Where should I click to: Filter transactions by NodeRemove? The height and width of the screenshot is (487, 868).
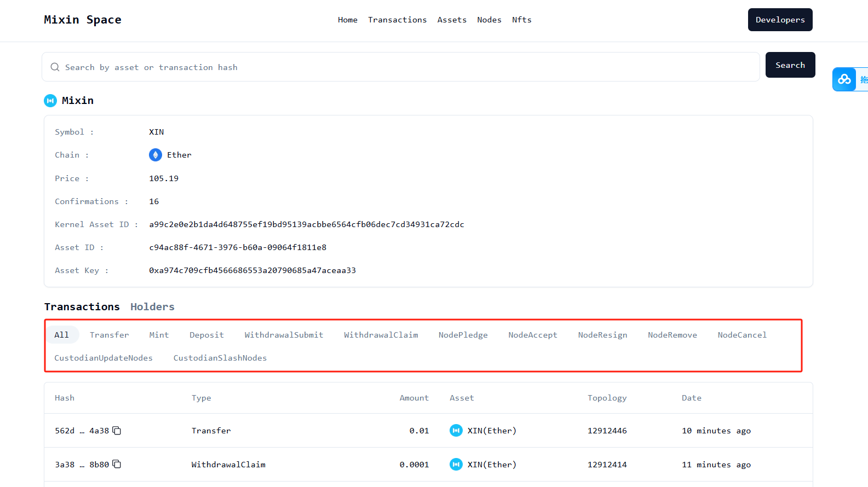(x=672, y=335)
